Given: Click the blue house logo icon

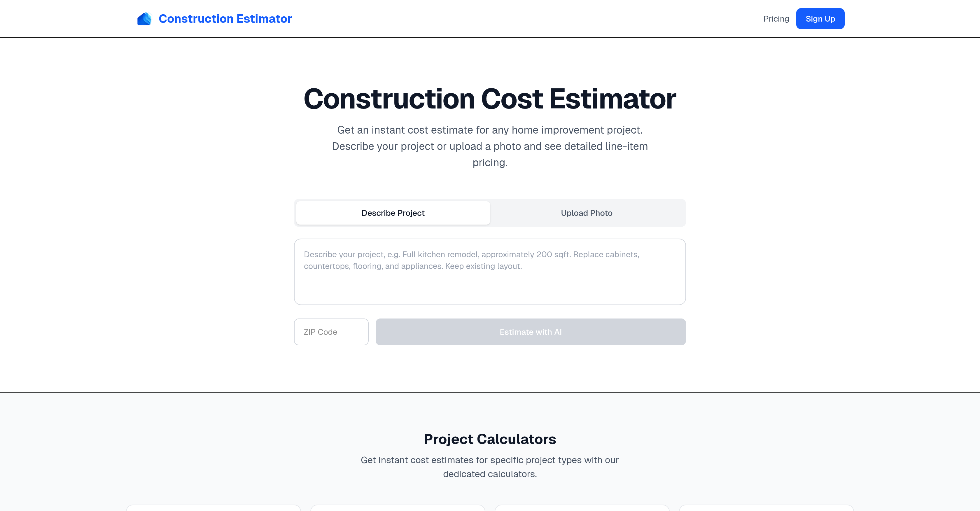Looking at the screenshot, I should [x=144, y=19].
